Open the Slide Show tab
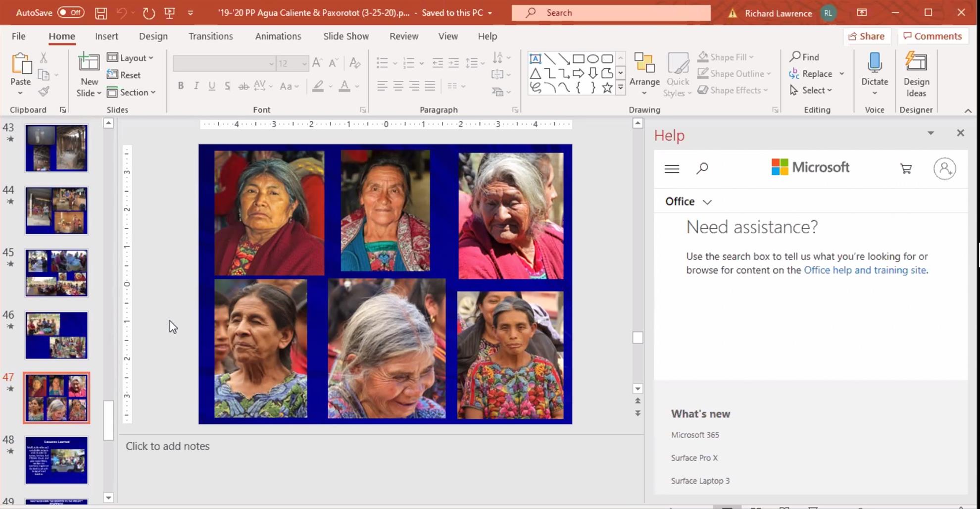Viewport: 980px width, 509px height. click(345, 36)
